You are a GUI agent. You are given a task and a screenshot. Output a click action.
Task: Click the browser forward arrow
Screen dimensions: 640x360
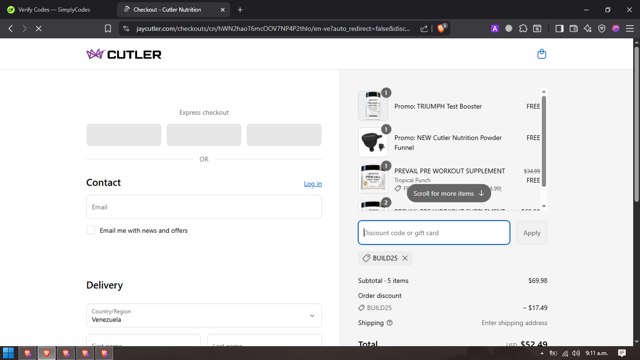tap(24, 29)
